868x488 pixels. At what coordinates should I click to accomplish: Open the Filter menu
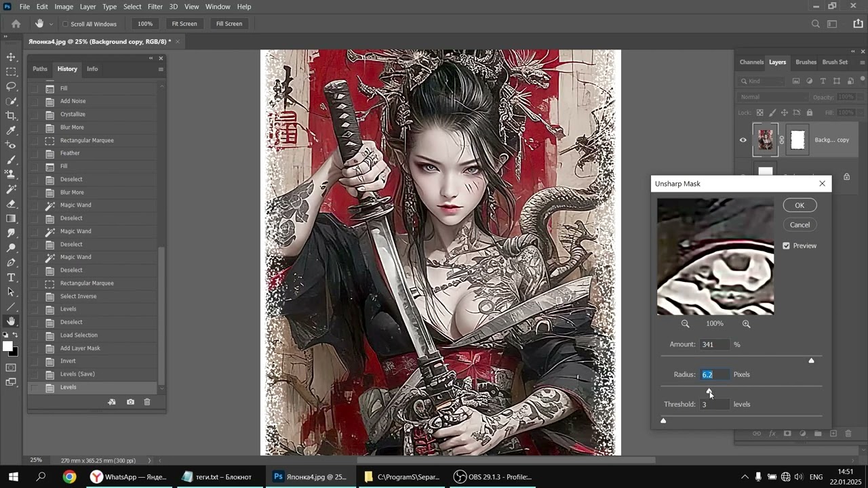(x=155, y=6)
